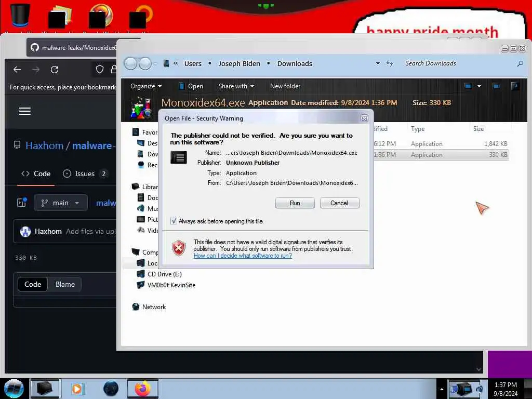Click the Windows Start orb
The height and width of the screenshot is (399, 532).
(14, 389)
